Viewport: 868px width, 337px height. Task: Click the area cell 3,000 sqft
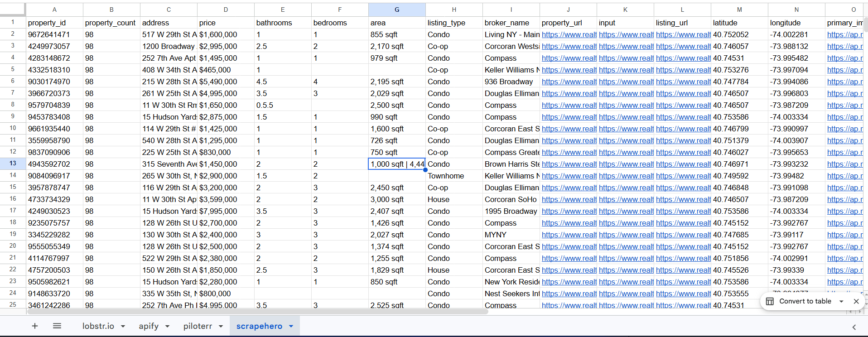(397, 199)
